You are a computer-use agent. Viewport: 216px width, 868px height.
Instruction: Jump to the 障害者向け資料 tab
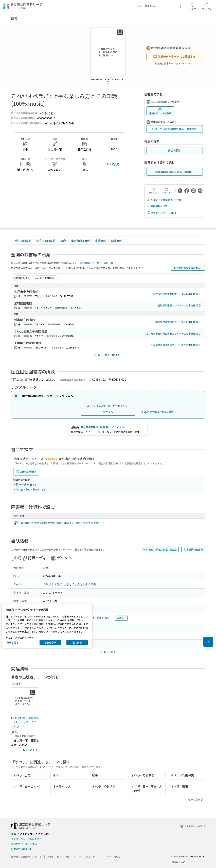coord(80,241)
